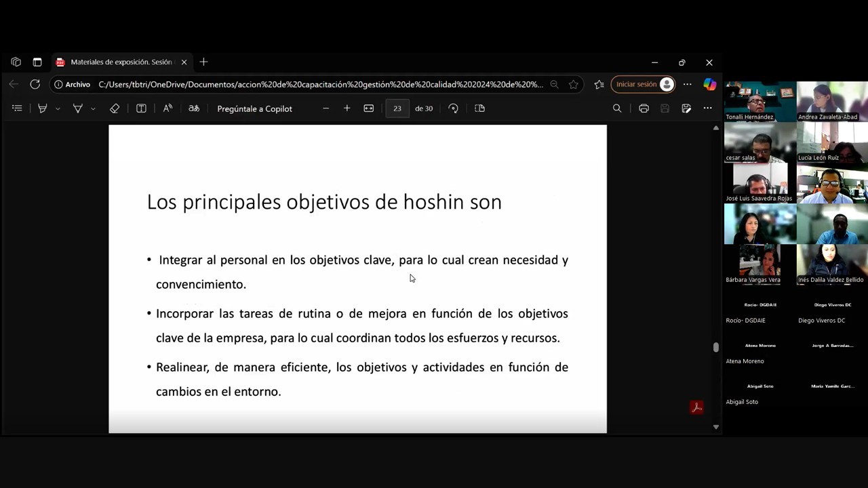The image size is (868, 488).
Task: Click the page number input field
Action: click(x=397, y=108)
